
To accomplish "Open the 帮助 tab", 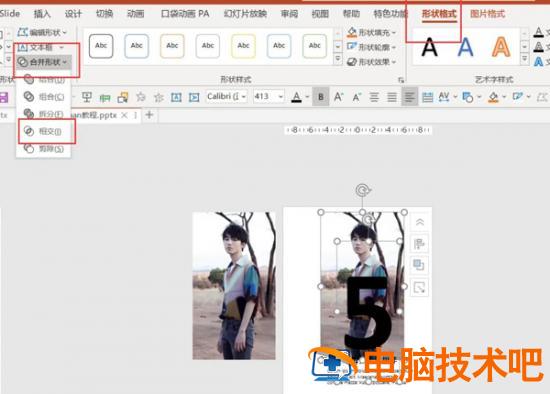I will [x=351, y=14].
